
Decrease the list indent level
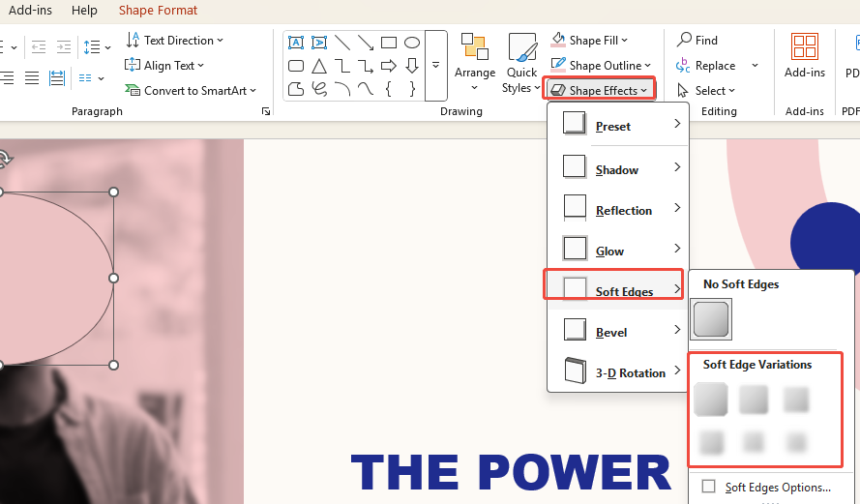[39, 47]
